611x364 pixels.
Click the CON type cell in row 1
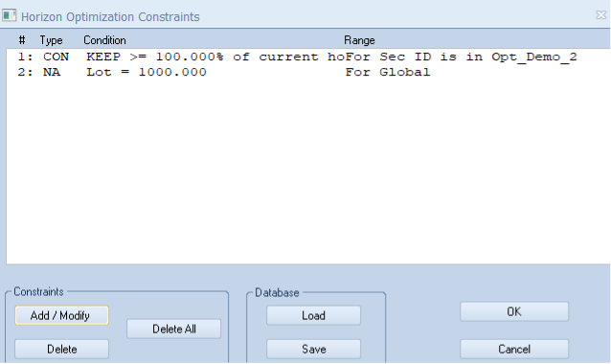(x=57, y=57)
